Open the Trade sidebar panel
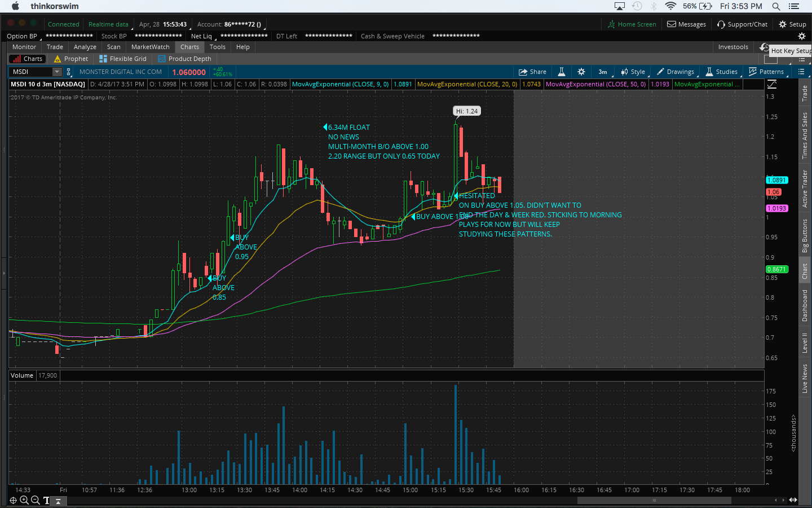Viewport: 812px width, 508px height. point(805,93)
